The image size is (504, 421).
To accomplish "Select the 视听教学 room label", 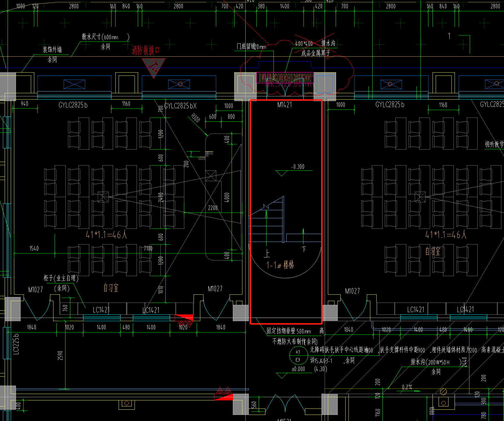I will pos(494,144).
